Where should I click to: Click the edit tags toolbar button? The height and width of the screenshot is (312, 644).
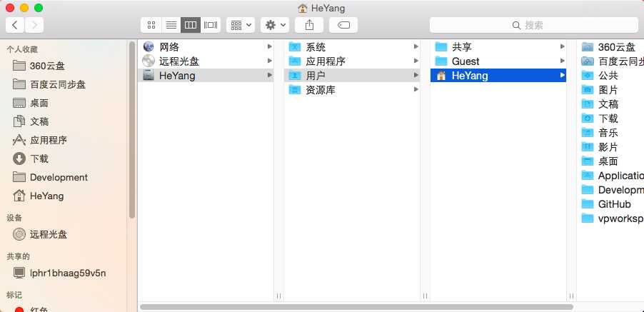(x=343, y=25)
